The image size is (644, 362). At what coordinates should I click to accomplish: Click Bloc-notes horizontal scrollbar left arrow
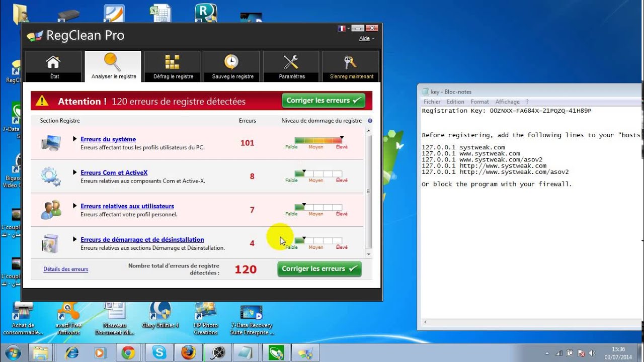click(425, 322)
